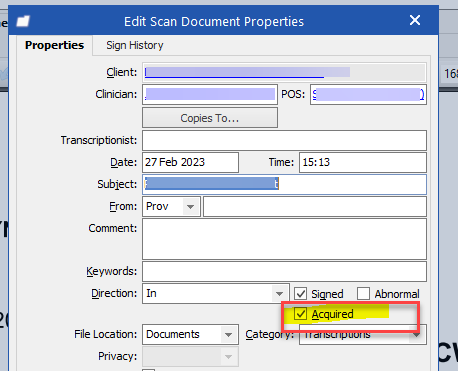Open the File Location dropdown showing Documents
458x371 pixels.
click(x=228, y=334)
